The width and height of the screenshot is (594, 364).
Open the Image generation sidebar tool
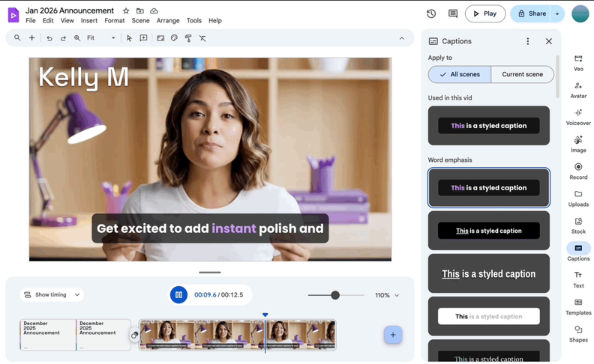578,144
